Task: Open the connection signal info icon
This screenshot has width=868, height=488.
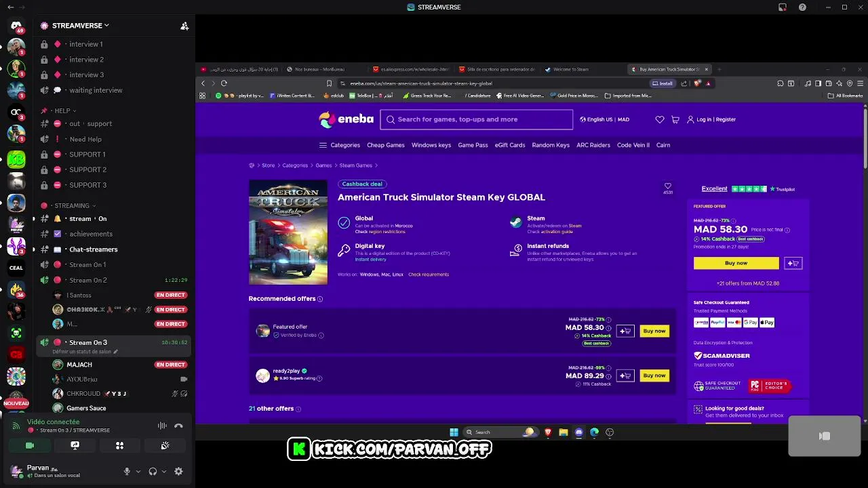Action: [x=16, y=426]
